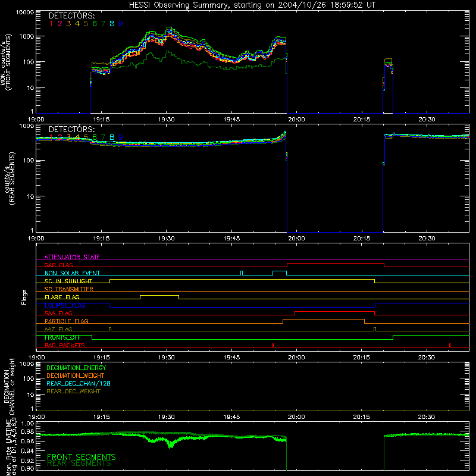Click the SC_TRANSMITTER flag label
Image resolution: width=476 pixels, height=476 pixels.
click(x=69, y=289)
